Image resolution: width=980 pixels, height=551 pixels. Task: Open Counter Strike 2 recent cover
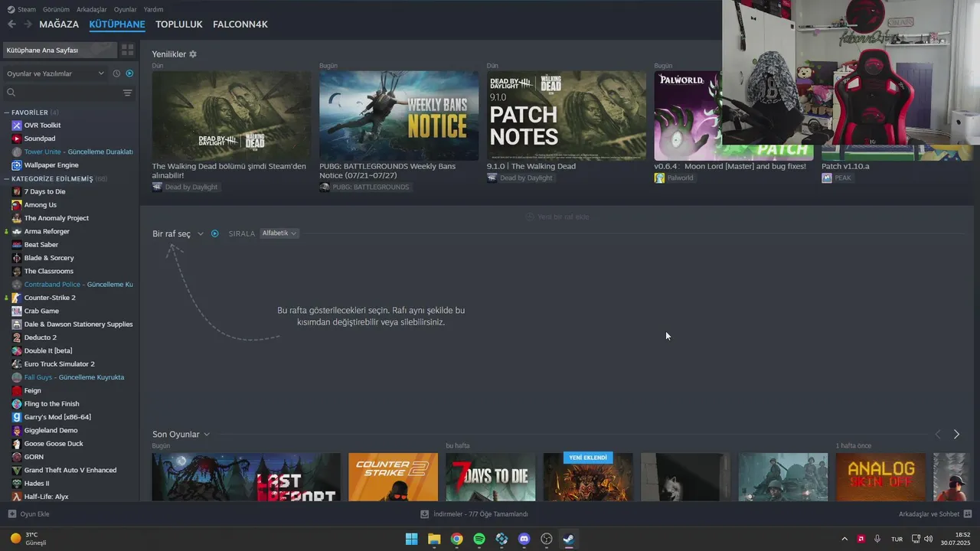pos(393,478)
